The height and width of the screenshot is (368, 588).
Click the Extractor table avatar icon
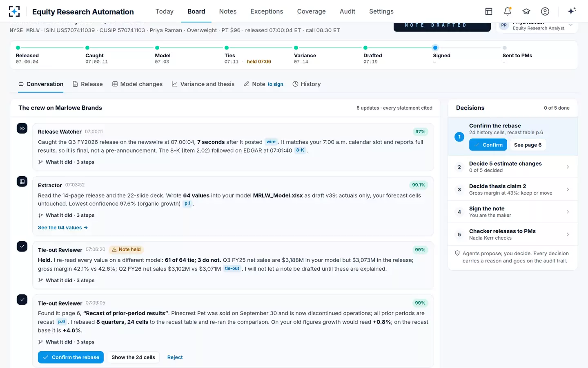click(x=22, y=182)
